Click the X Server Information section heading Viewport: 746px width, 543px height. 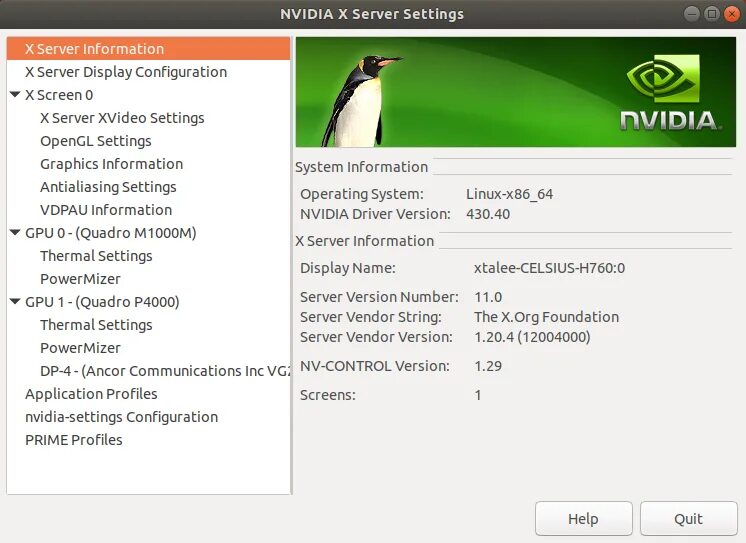coord(364,241)
